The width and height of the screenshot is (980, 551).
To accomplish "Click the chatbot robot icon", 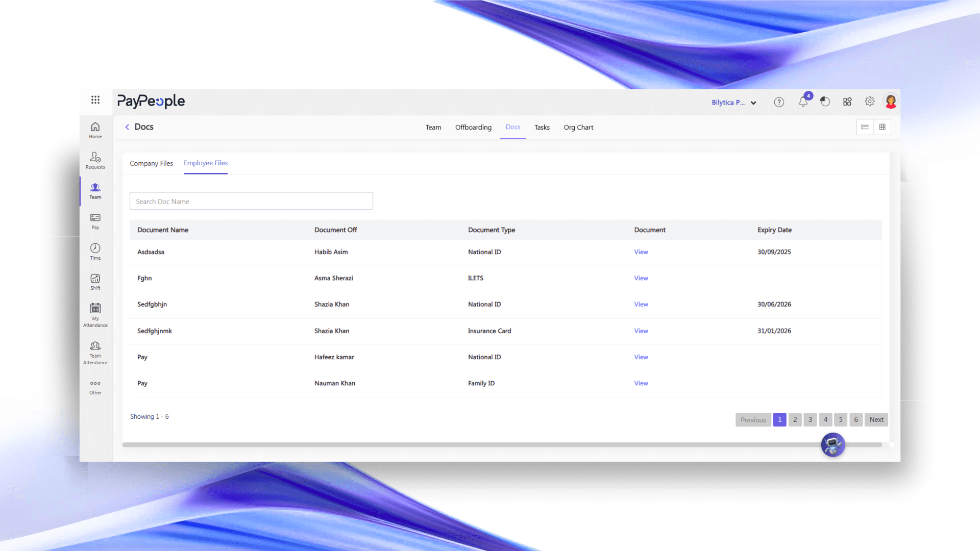I will pos(832,445).
